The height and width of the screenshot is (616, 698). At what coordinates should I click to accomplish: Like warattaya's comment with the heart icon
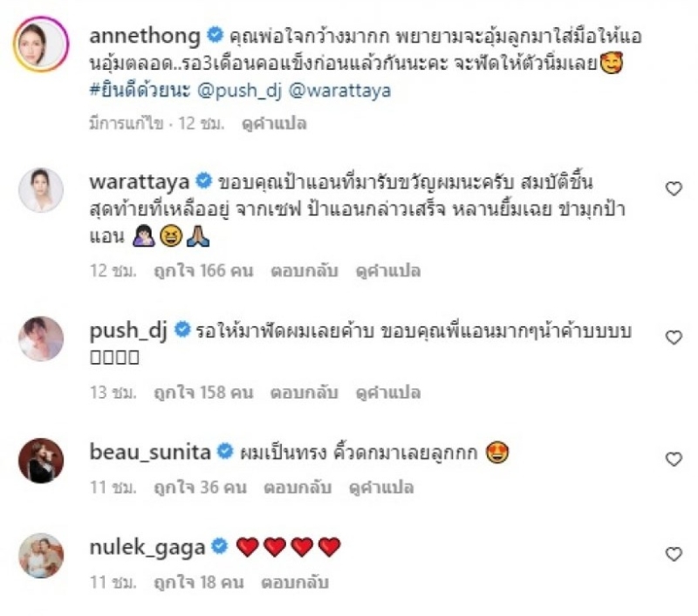click(x=674, y=188)
